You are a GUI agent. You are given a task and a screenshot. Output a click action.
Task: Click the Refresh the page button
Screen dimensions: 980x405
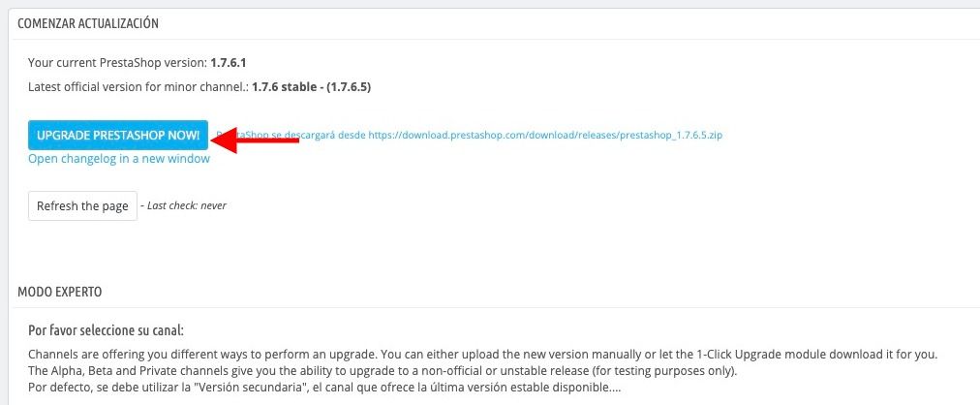(x=82, y=205)
